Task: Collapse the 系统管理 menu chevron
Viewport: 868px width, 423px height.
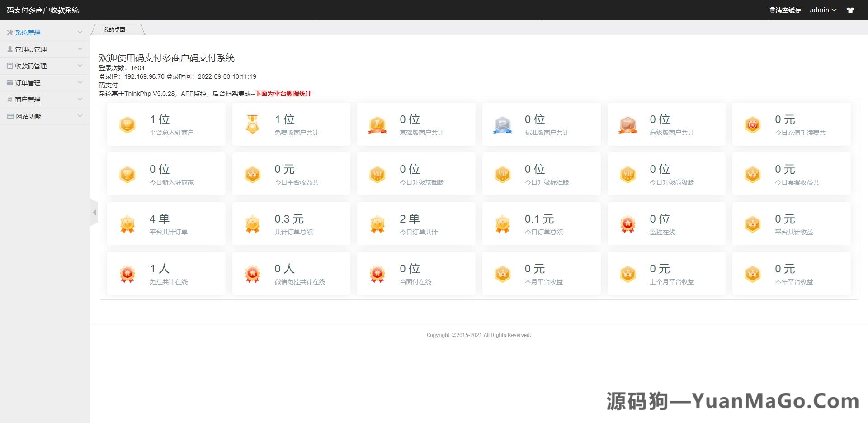Action: pos(80,32)
